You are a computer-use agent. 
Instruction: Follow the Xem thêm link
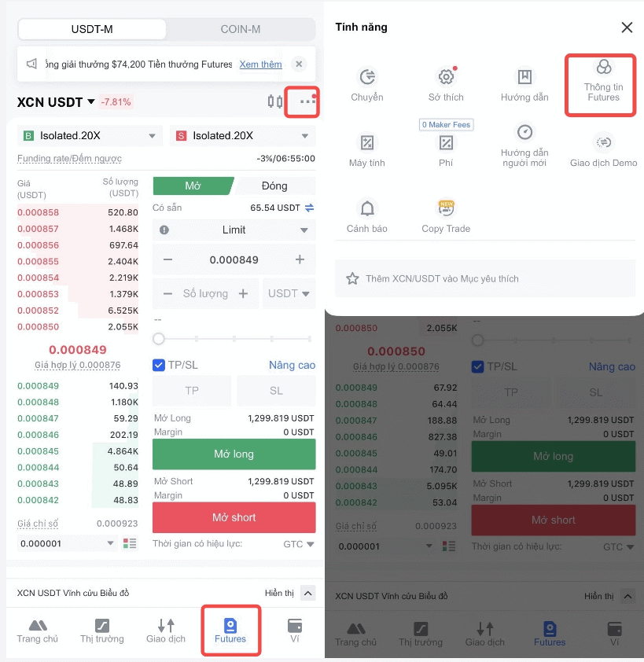tap(260, 64)
